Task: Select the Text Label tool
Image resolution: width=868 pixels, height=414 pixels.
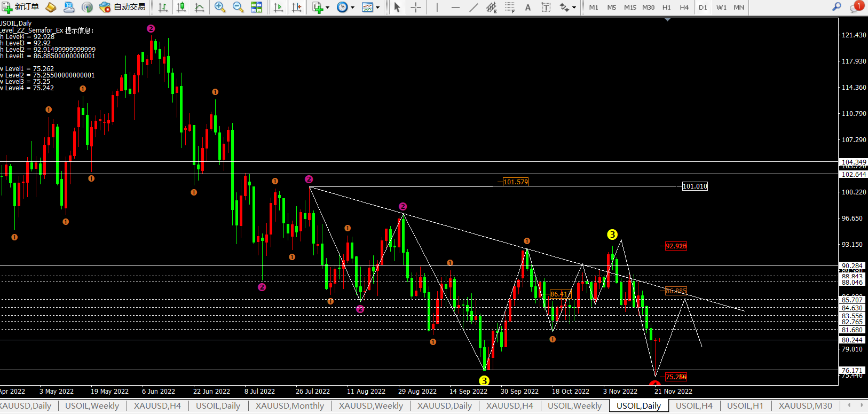Action: [x=546, y=7]
